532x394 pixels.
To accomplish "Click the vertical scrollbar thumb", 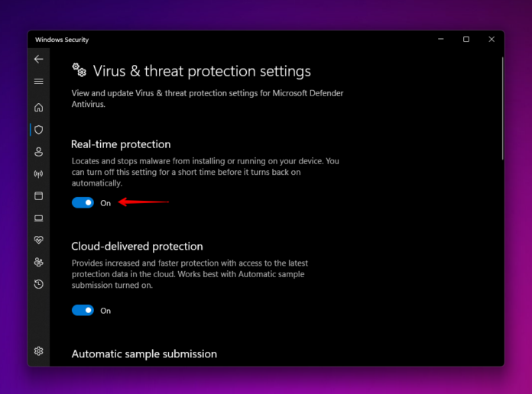I will tap(502, 107).
